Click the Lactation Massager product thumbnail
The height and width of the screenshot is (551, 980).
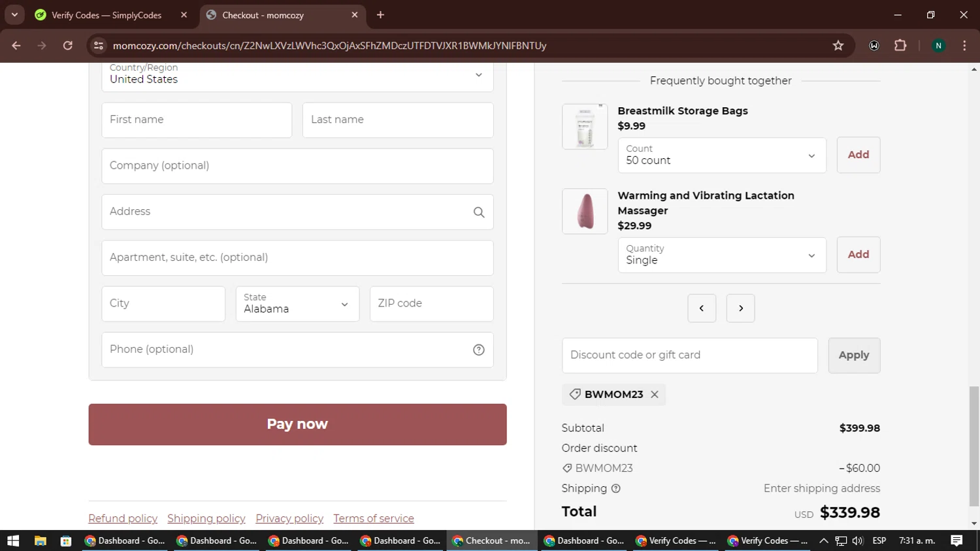(585, 212)
